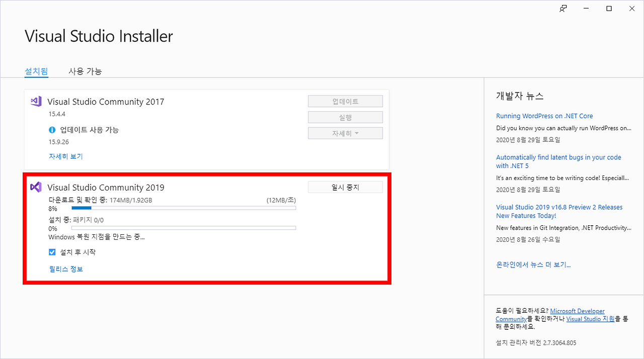The height and width of the screenshot is (359, 644).
Task: Click the install progress bar at 0%
Action: [x=184, y=228]
